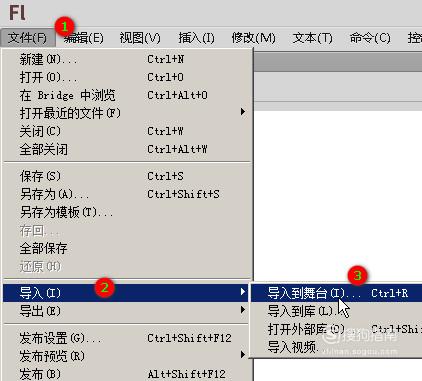Open the 编辑(E) menu
422x381 pixels.
pos(84,38)
